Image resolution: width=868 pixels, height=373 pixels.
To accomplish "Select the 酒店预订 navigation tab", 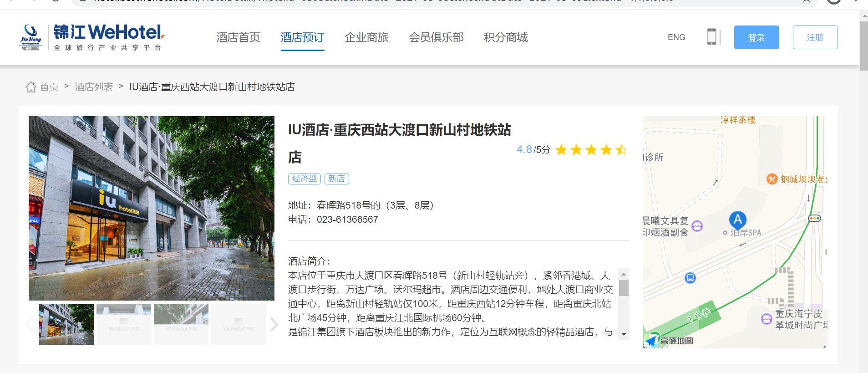I will click(x=302, y=37).
